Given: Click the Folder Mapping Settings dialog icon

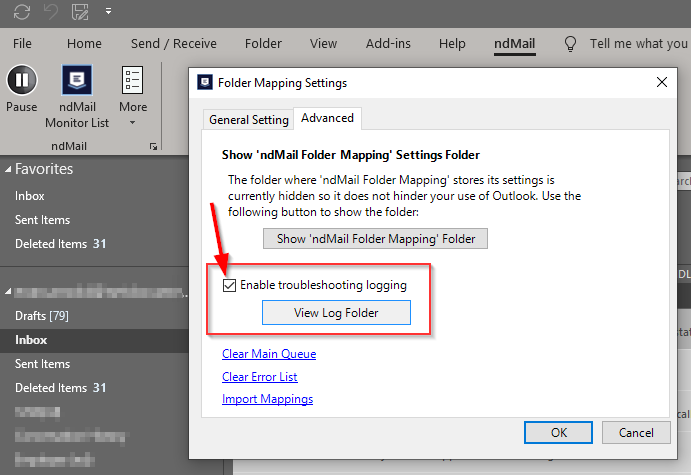Looking at the screenshot, I should click(x=204, y=83).
